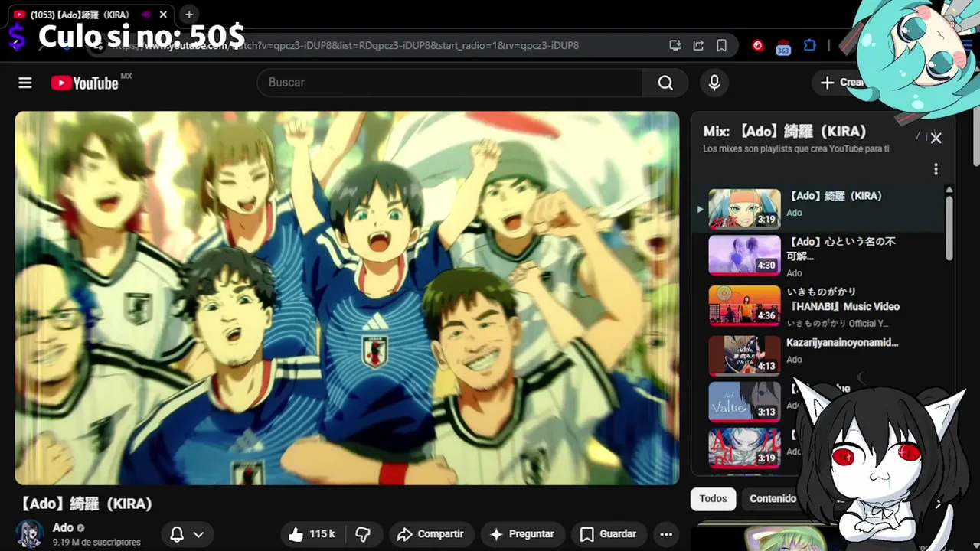Share the page with the address bar share icon
Image resolution: width=980 pixels, height=551 pixels.
[x=698, y=45]
